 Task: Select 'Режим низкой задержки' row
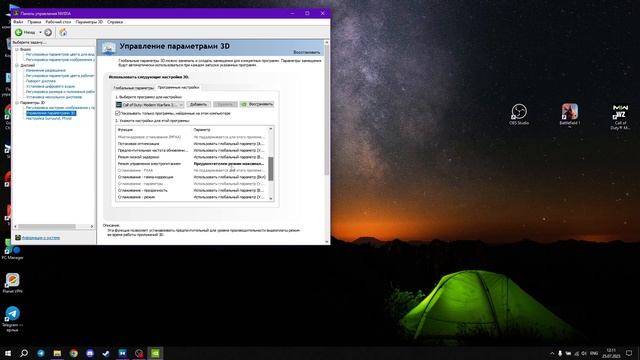pos(192,157)
